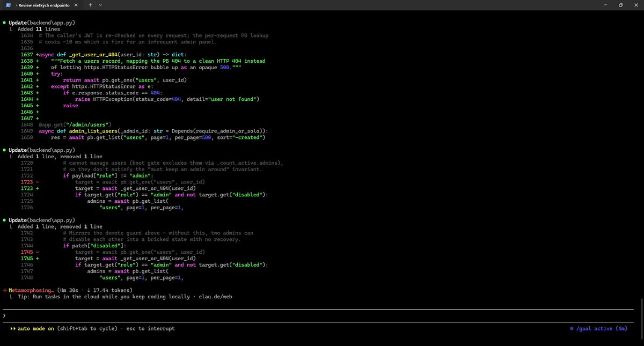Click line 1722 'if payload["role"] != "admin":'
Image resolution: width=644 pixels, height=346 pixels.
click(108, 175)
